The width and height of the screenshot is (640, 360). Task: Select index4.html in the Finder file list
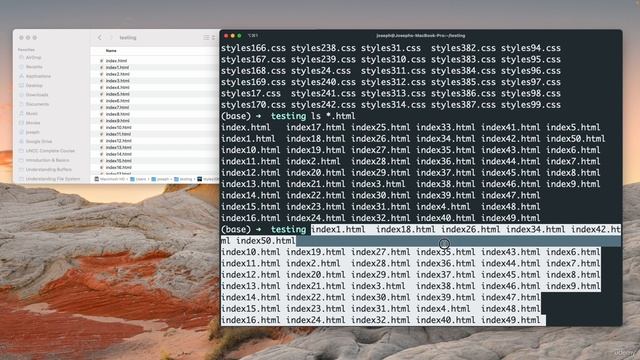coord(118,87)
